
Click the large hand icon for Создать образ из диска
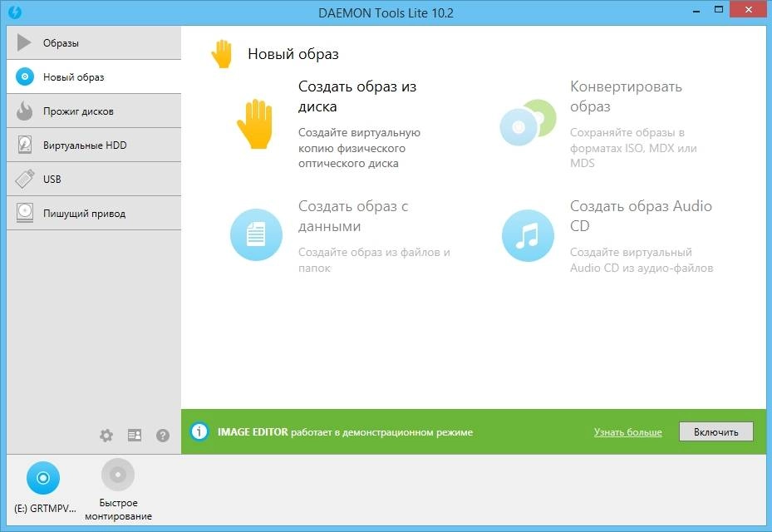[254, 124]
